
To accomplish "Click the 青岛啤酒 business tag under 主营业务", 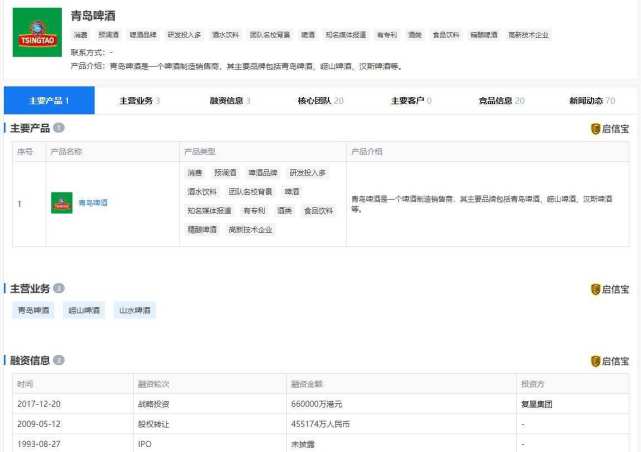I will (x=33, y=310).
